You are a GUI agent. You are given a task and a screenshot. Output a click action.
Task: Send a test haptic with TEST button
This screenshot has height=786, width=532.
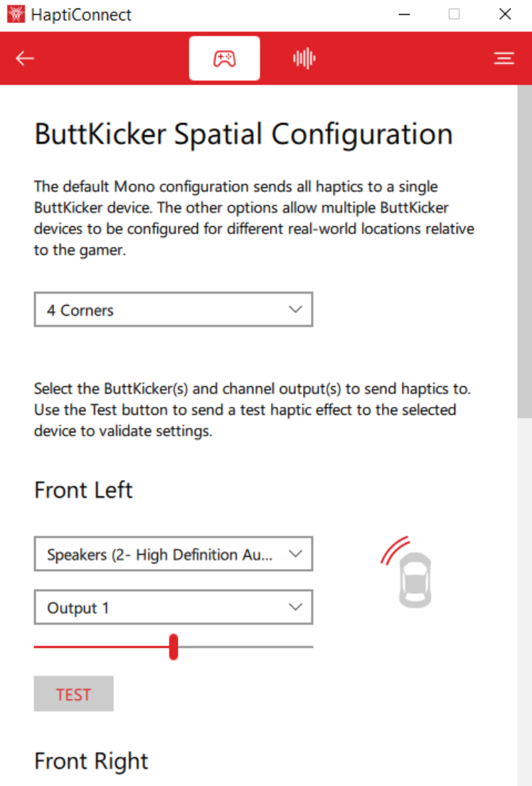point(74,694)
